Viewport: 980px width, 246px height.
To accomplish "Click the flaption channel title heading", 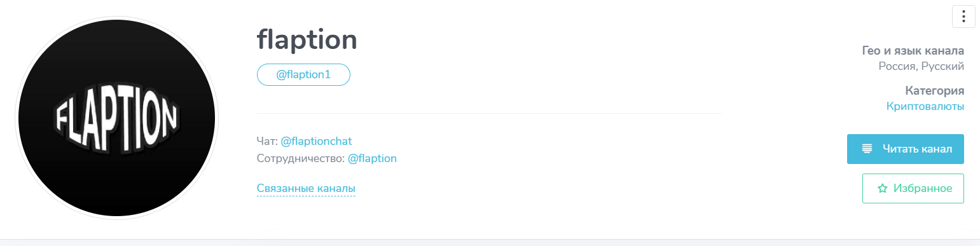I will tap(307, 41).
